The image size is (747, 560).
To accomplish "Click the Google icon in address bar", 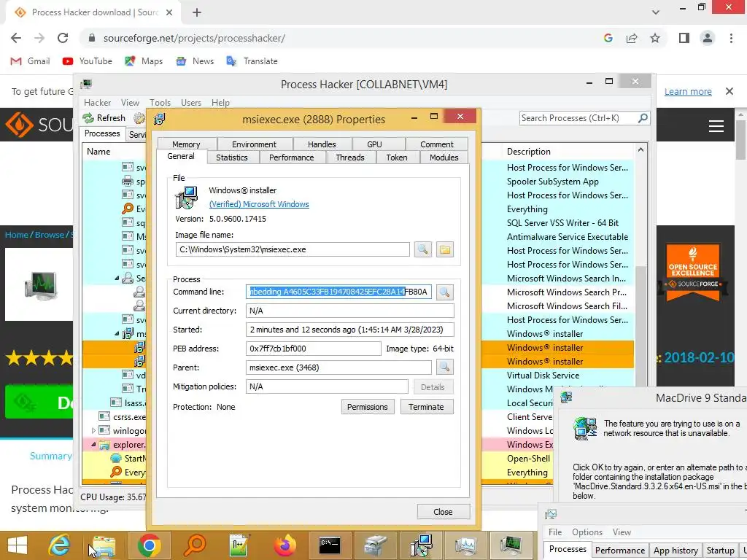I will click(x=608, y=38).
